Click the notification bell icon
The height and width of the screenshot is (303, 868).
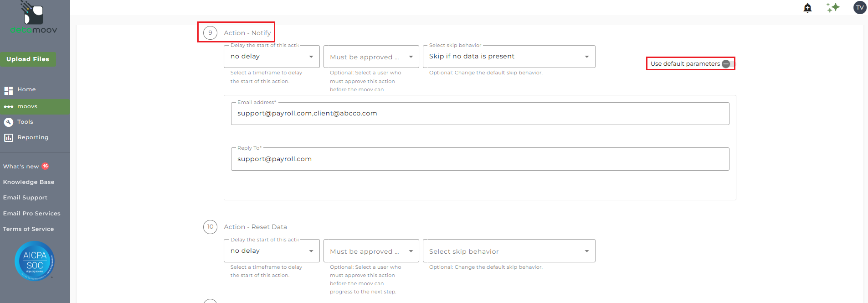pos(807,8)
